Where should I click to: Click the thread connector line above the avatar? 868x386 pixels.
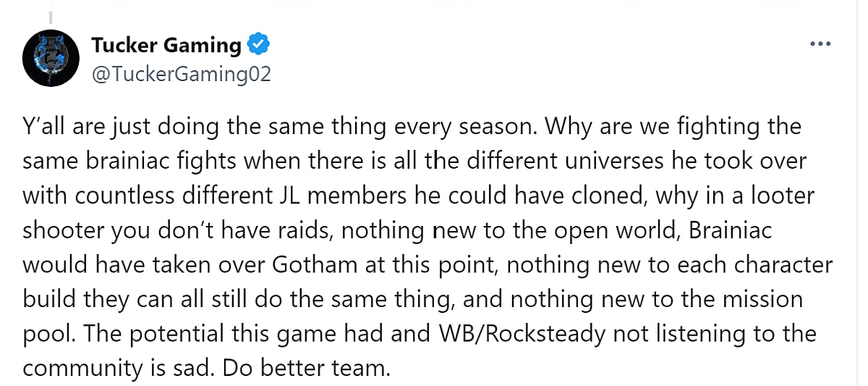coord(51,14)
